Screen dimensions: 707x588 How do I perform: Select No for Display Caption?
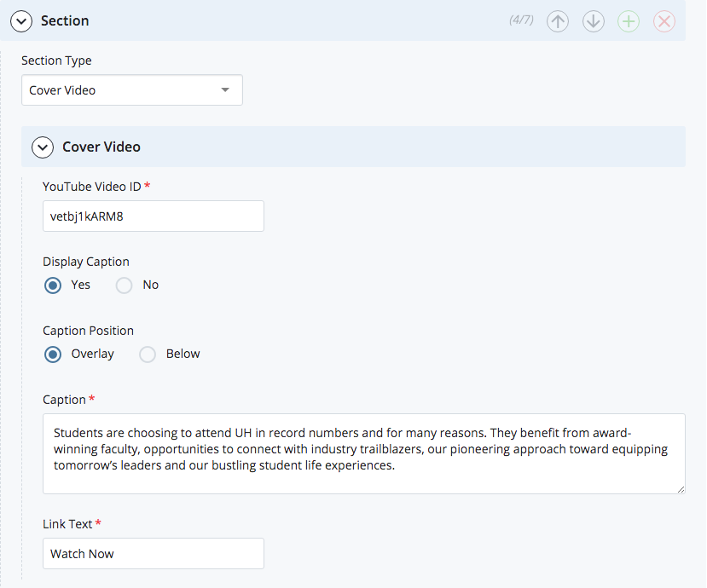(x=124, y=285)
